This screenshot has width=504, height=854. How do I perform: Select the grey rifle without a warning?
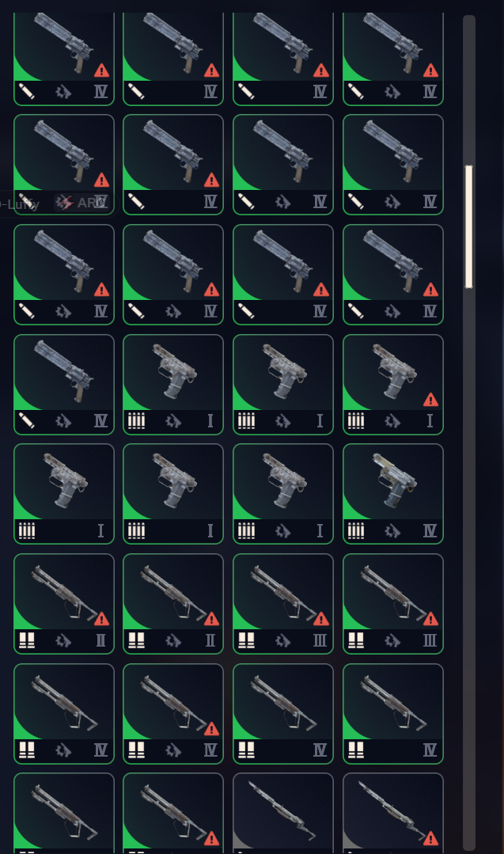(283, 813)
